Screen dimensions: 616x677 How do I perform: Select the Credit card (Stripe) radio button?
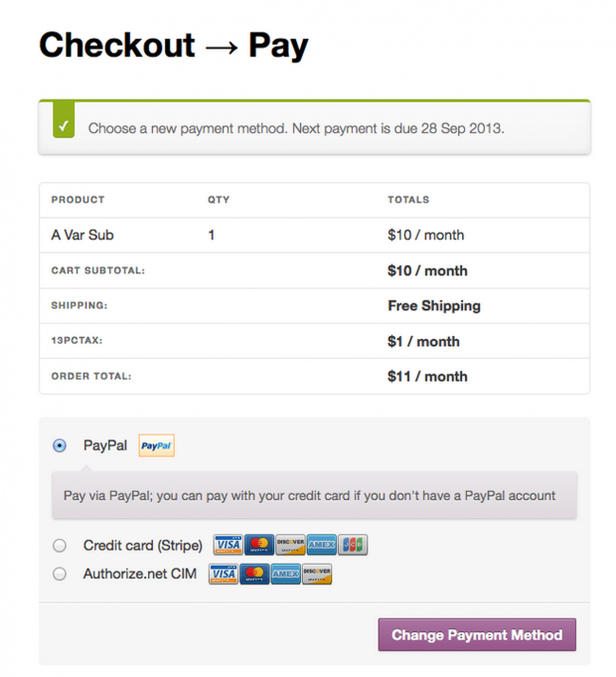[60, 546]
